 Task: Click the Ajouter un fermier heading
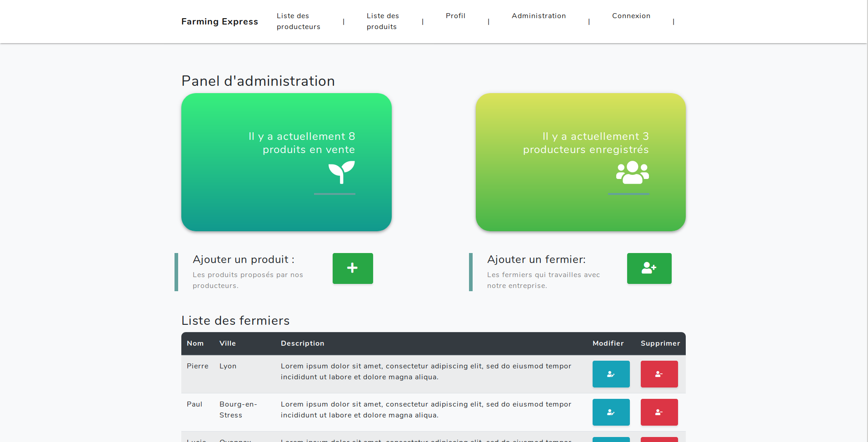[536, 259]
